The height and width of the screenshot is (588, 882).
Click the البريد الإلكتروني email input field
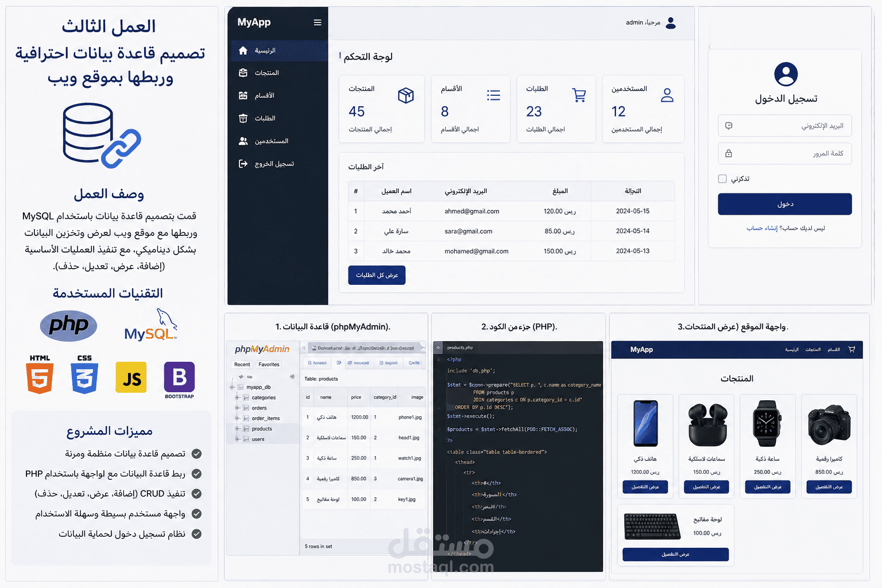[785, 126]
